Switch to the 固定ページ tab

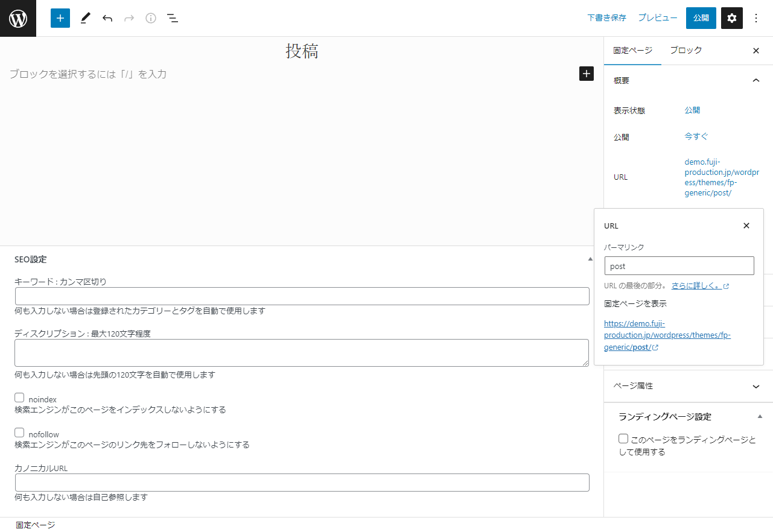pyautogui.click(x=632, y=51)
